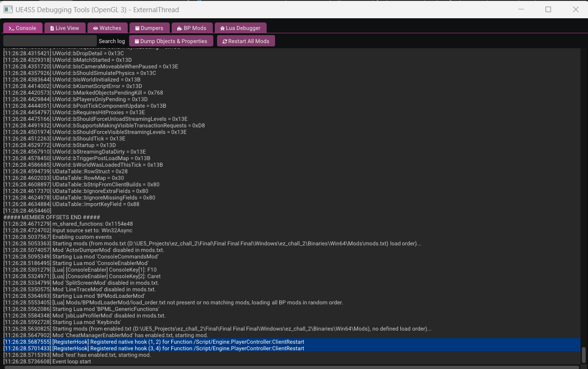Maximize the UE4SS Debugging Tools window
The image size is (588, 369).
tap(548, 9)
